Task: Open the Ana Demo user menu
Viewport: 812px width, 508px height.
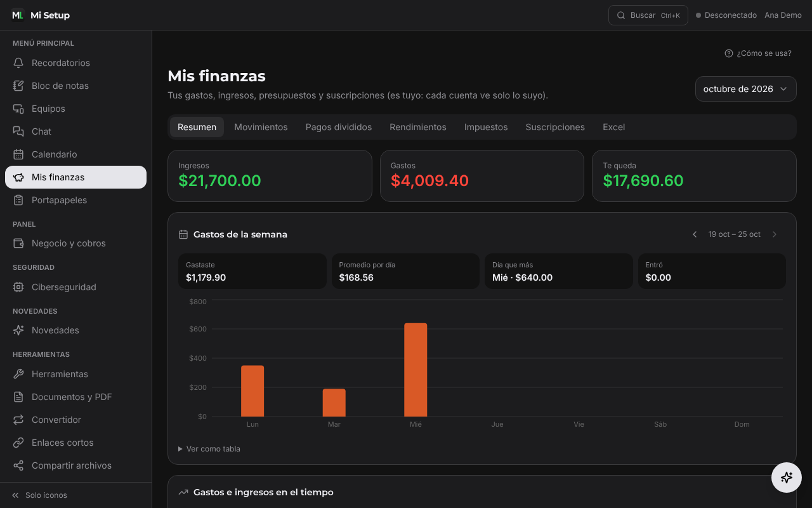Action: tap(783, 15)
